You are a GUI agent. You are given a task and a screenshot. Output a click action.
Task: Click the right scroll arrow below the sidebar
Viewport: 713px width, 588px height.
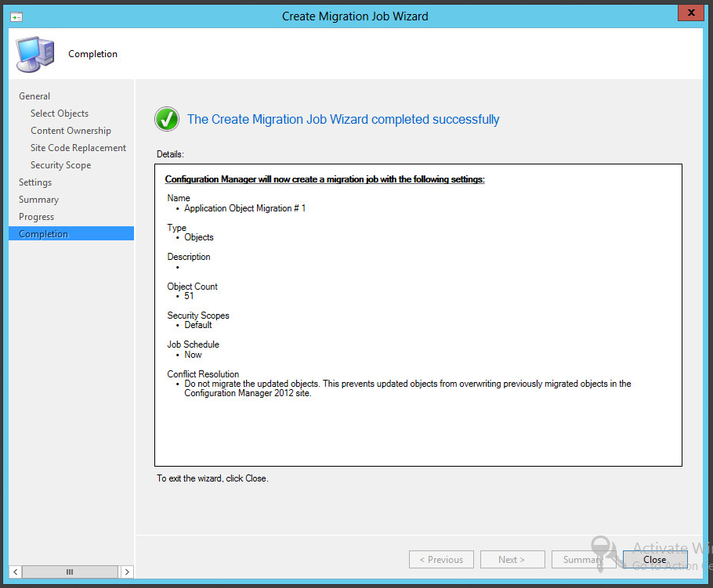pos(127,572)
